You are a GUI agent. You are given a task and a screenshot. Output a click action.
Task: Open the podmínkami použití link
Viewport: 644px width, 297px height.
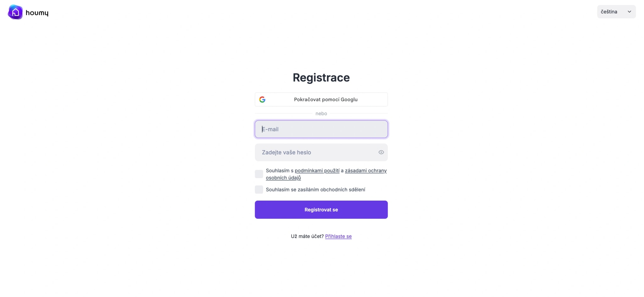(317, 170)
